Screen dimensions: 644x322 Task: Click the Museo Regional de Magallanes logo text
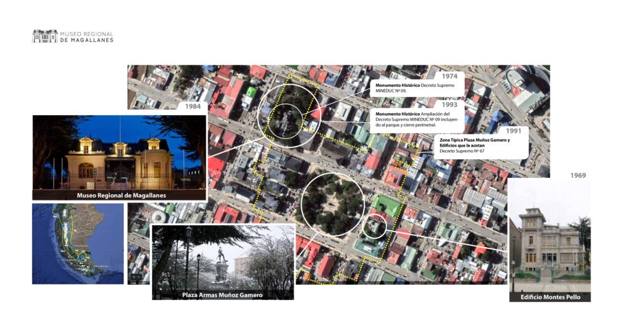coord(87,36)
